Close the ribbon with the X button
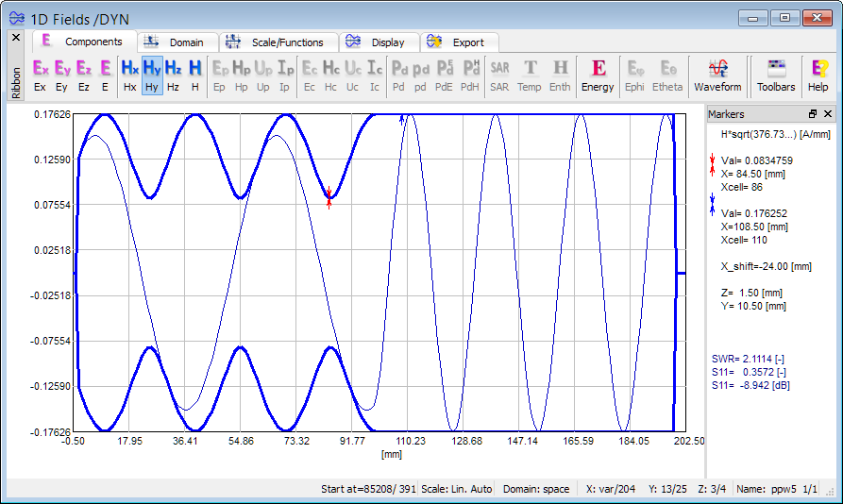This screenshot has height=504, width=843. coord(15,38)
